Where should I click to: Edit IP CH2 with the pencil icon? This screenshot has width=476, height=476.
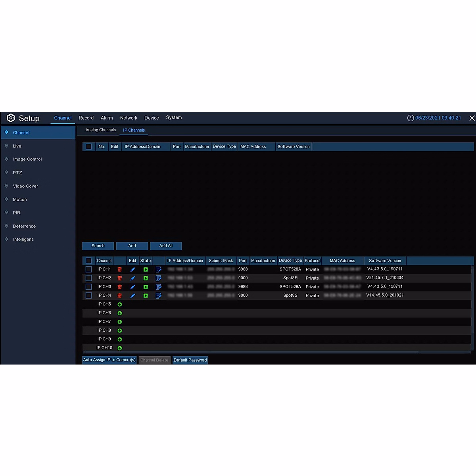point(132,278)
